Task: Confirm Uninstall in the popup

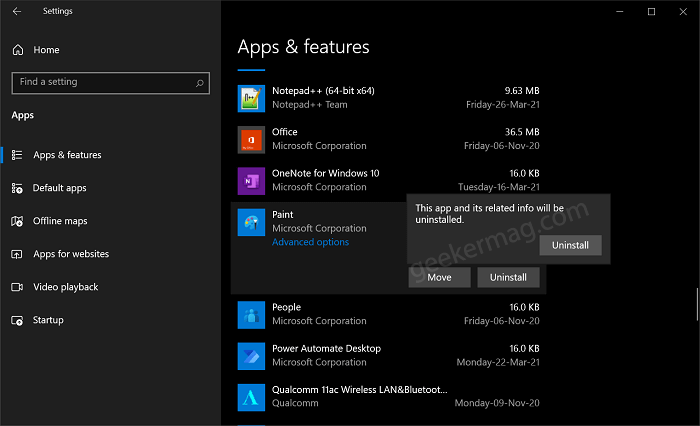Action: click(x=570, y=245)
